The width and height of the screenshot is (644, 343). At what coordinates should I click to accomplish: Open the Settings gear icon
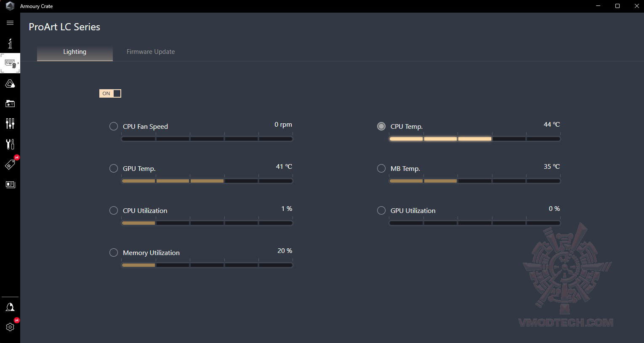10,327
